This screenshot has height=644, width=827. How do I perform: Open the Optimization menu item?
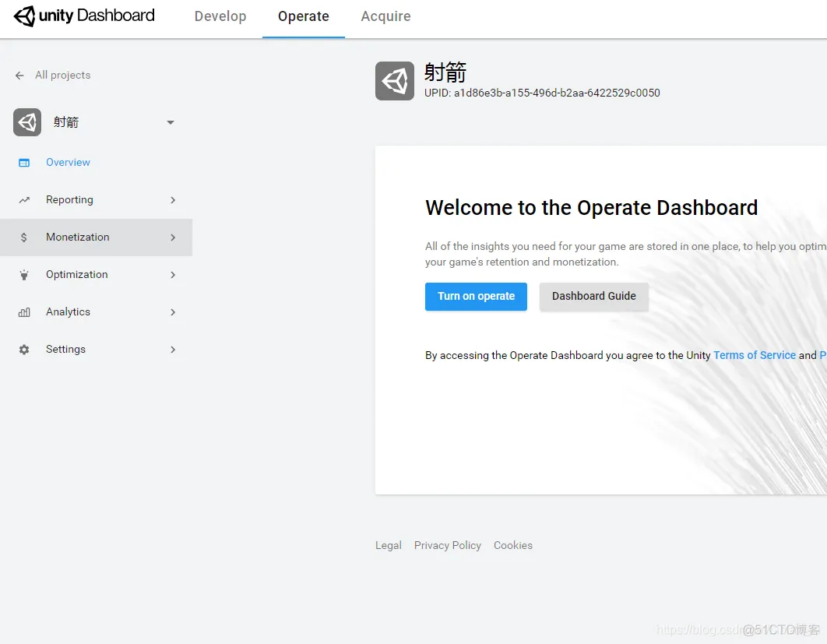pyautogui.click(x=96, y=275)
